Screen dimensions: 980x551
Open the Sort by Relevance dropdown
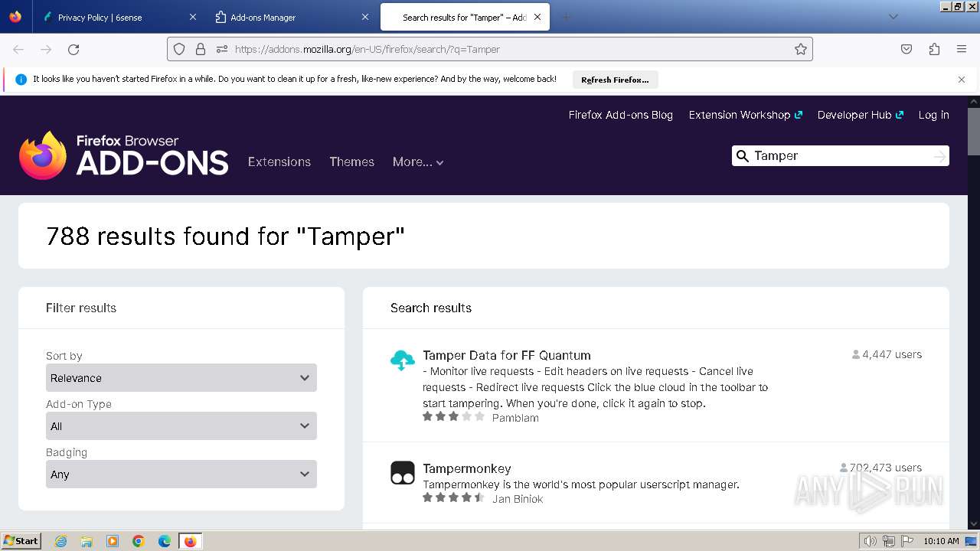pos(181,378)
